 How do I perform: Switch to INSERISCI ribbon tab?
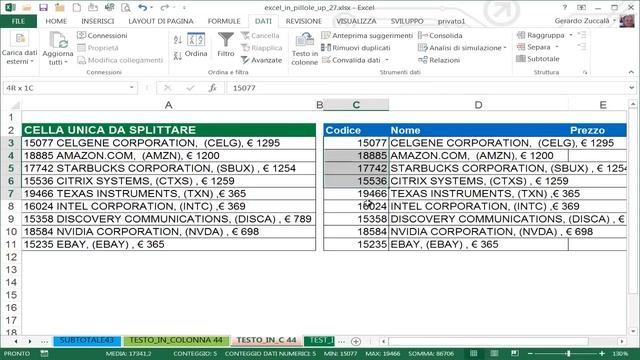(98, 21)
